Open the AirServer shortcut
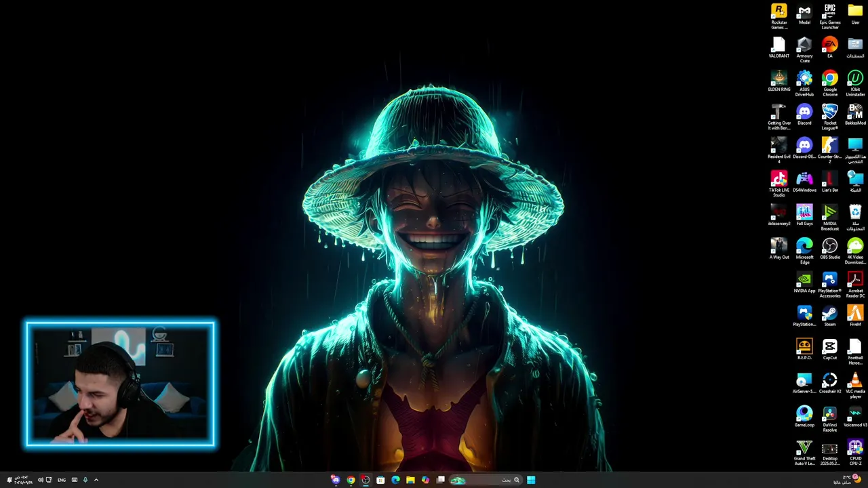The image size is (868, 488). [x=804, y=383]
